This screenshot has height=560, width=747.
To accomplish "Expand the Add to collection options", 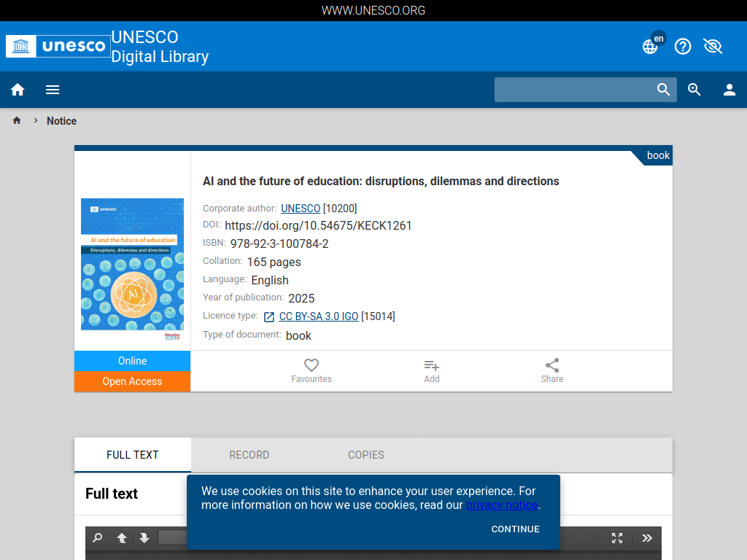I will click(x=431, y=370).
